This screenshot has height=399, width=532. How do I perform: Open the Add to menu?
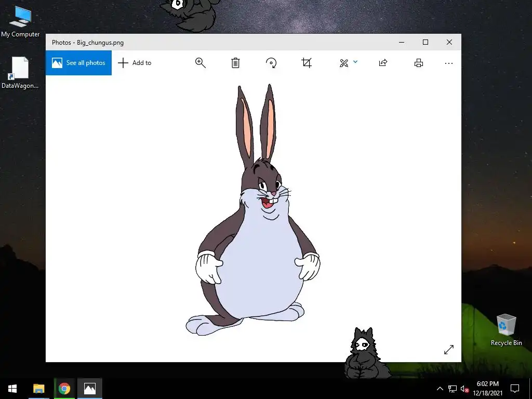pyautogui.click(x=135, y=63)
